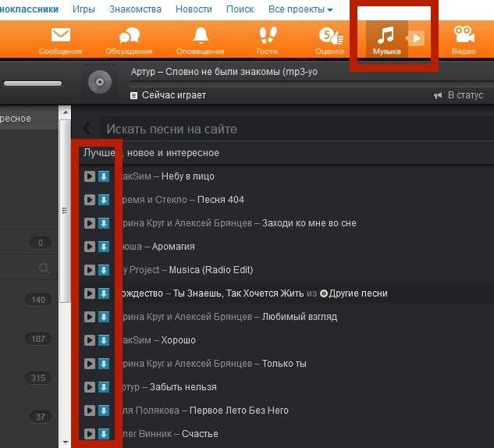Select the sidebar item with count 0

click(x=41, y=243)
